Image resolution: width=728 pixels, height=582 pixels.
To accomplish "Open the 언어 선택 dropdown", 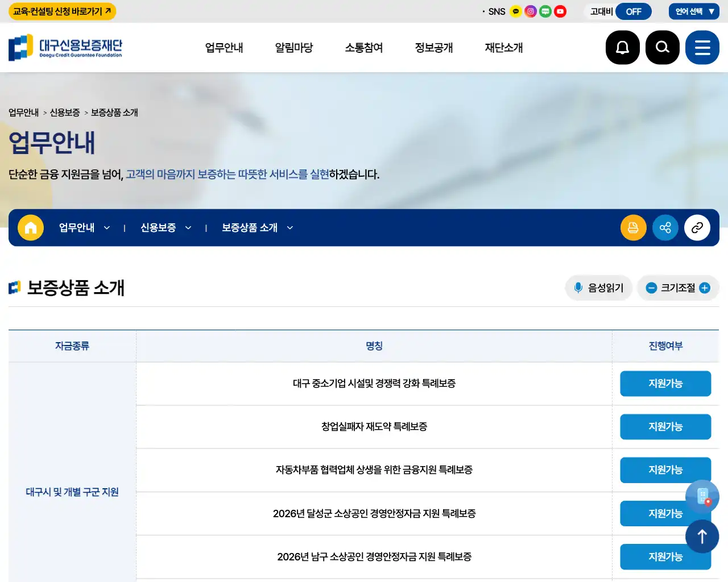I will click(x=694, y=11).
